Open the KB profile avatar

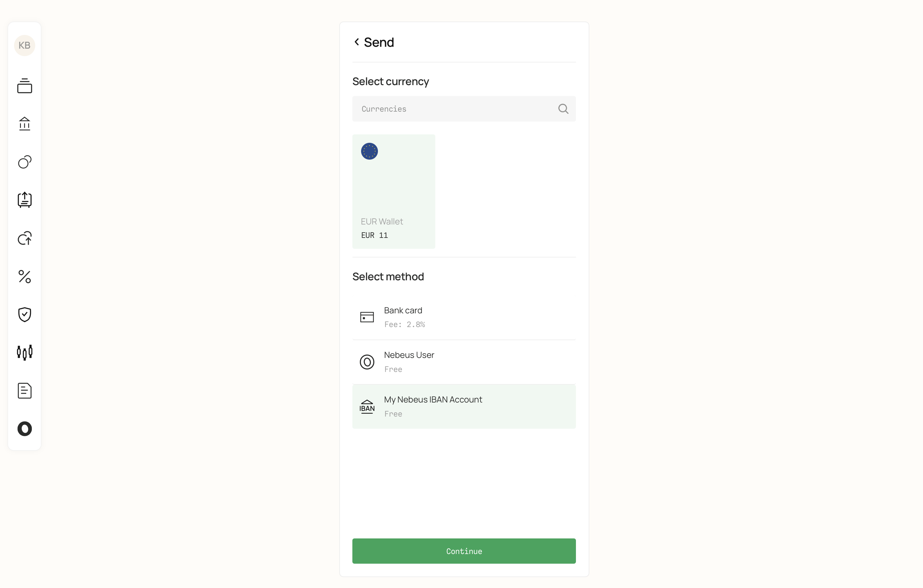pos(25,45)
